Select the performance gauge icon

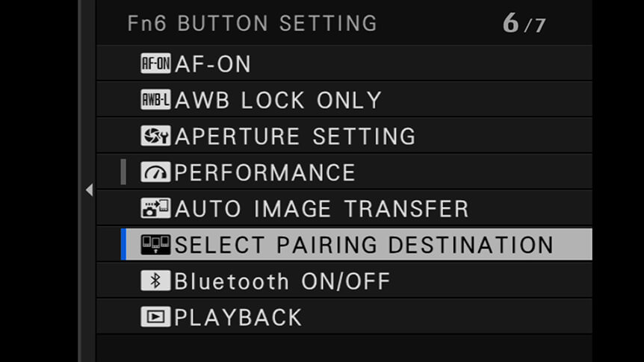[155, 172]
